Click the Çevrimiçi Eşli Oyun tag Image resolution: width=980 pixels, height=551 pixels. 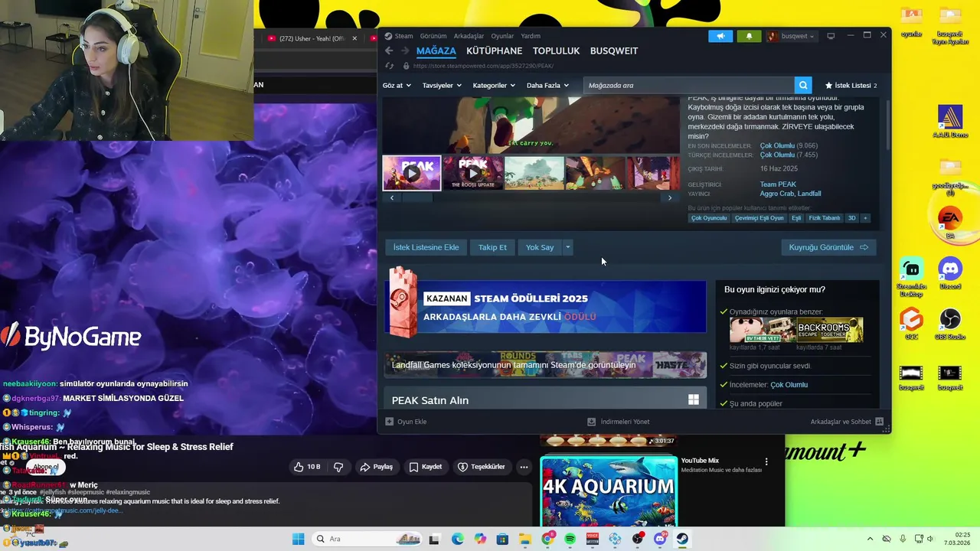[759, 218]
